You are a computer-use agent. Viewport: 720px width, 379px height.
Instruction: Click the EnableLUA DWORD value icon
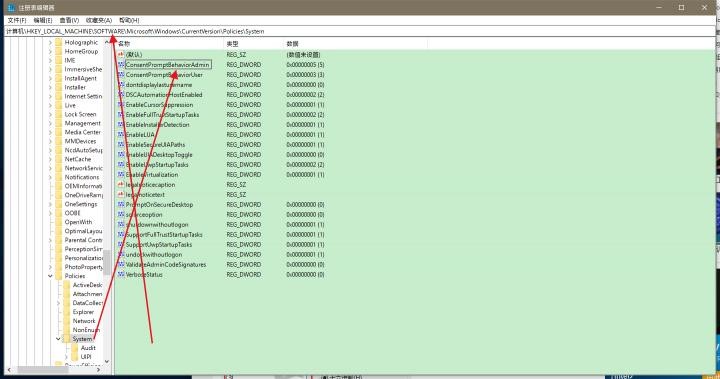(x=121, y=135)
